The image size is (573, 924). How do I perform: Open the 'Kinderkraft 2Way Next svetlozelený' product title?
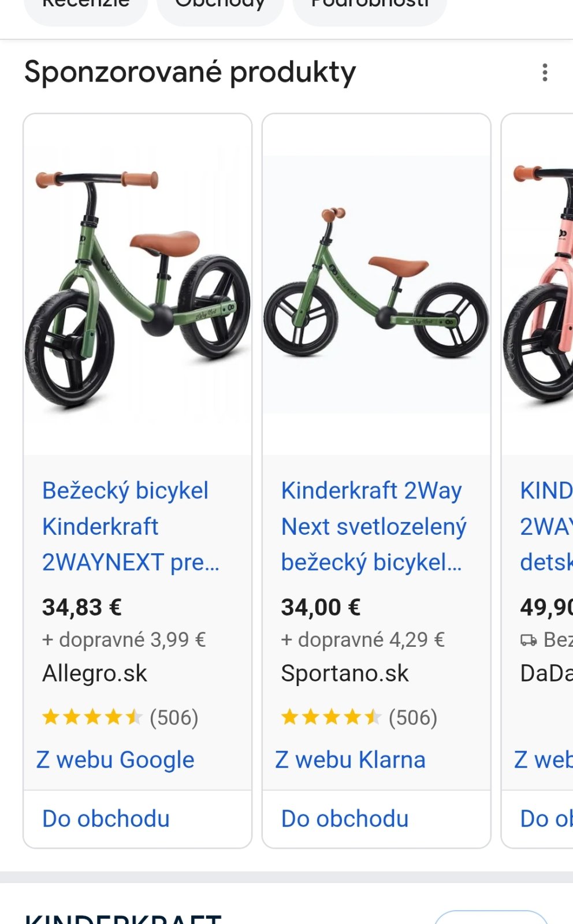pyautogui.click(x=373, y=526)
